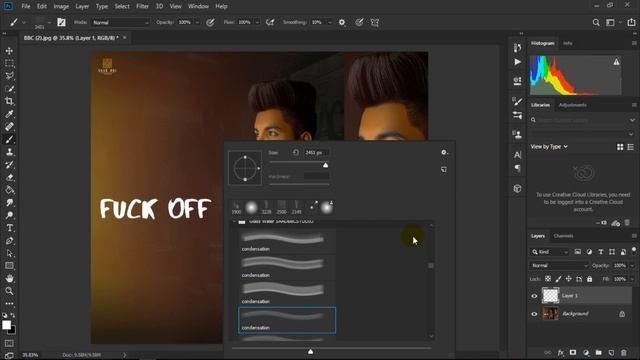Screen dimensions: 640x360
Task: Select the highlighted condensation brush
Action: click(287, 320)
